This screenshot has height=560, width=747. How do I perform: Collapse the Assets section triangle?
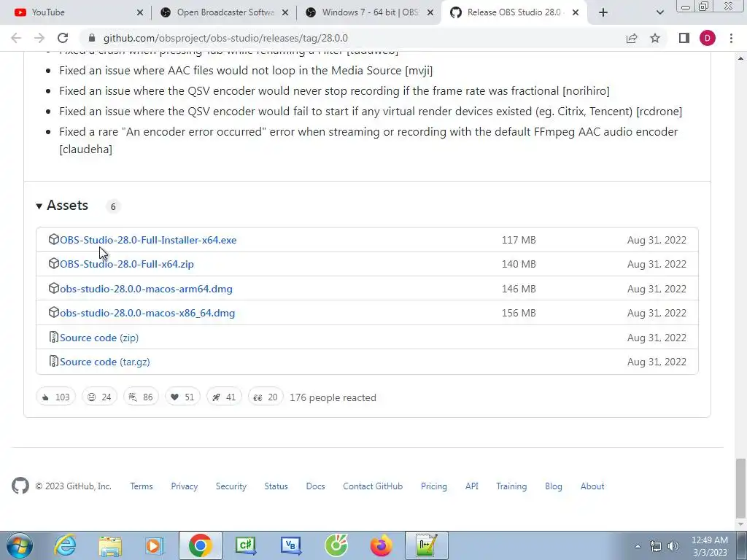coord(39,206)
